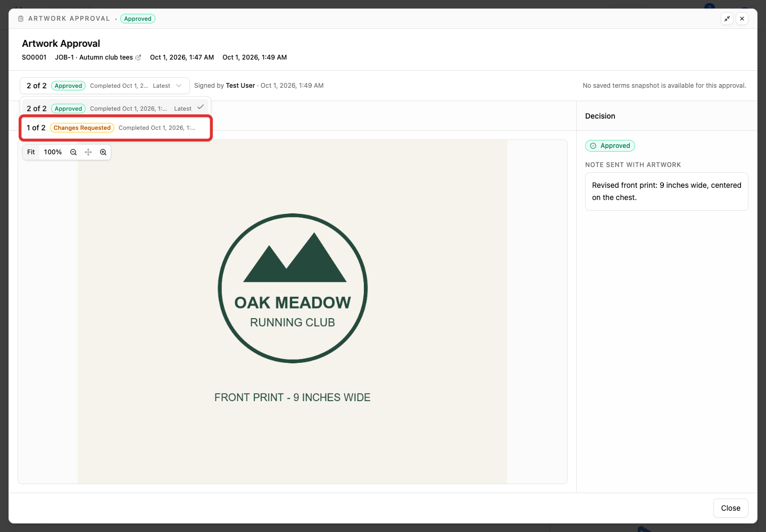Close the Artwork Approval dialog with X
This screenshot has width=766, height=532.
(742, 19)
